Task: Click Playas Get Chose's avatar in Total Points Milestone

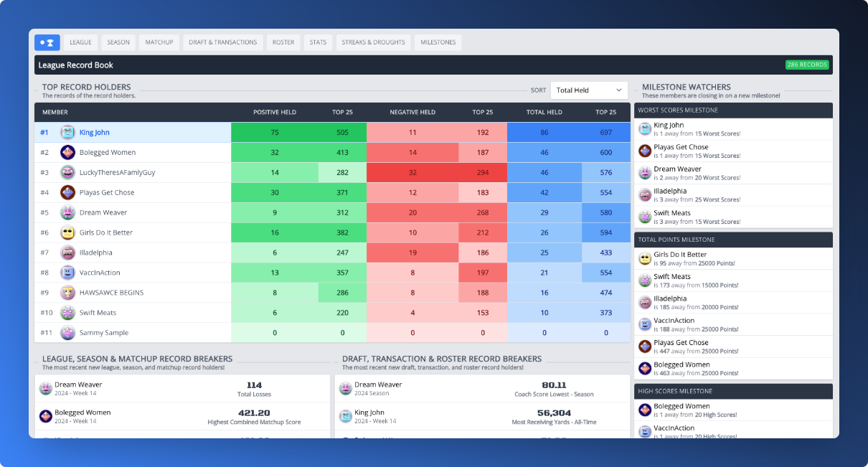Action: 645,346
